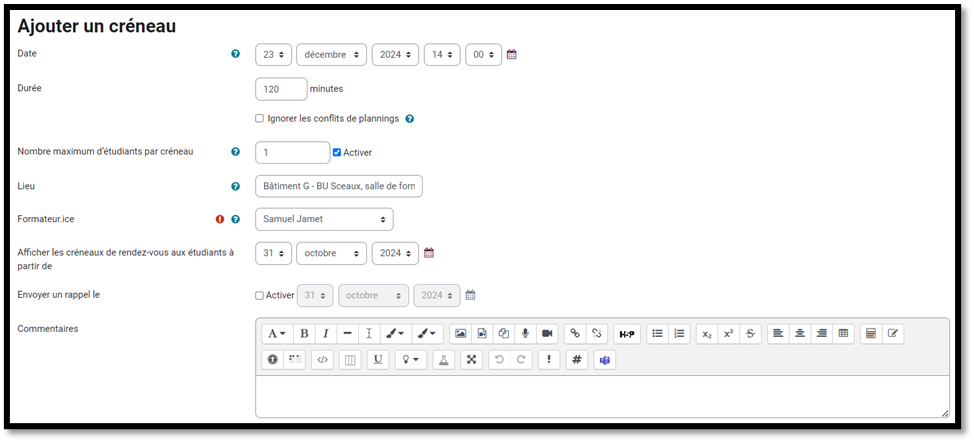Insert a link with the chain icon

(574, 334)
